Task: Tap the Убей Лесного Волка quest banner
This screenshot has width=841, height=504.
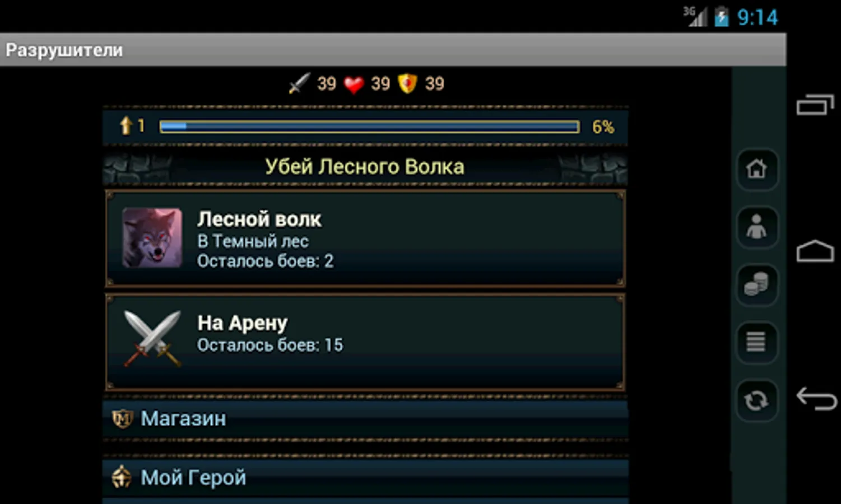Action: coord(365,166)
